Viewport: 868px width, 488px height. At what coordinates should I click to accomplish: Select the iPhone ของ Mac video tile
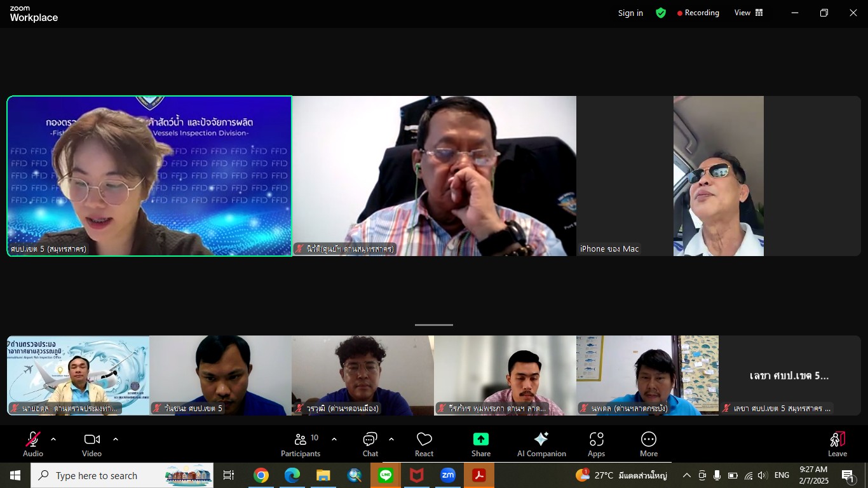coord(719,176)
